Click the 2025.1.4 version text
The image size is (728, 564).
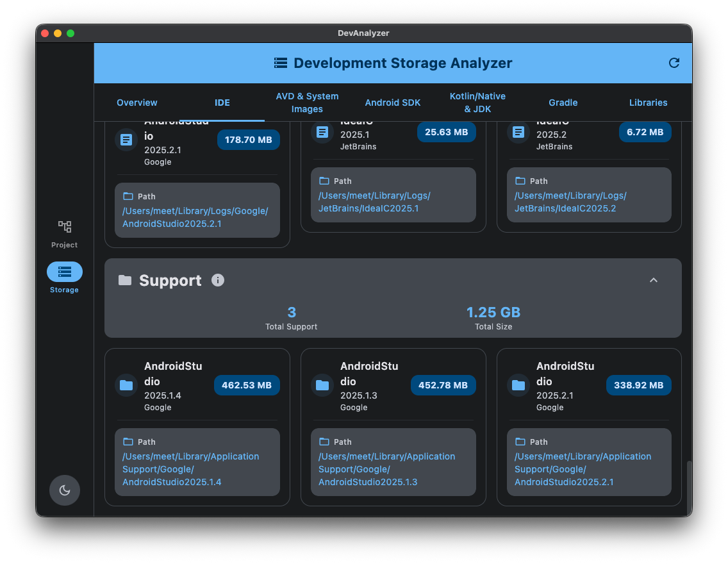coord(163,395)
